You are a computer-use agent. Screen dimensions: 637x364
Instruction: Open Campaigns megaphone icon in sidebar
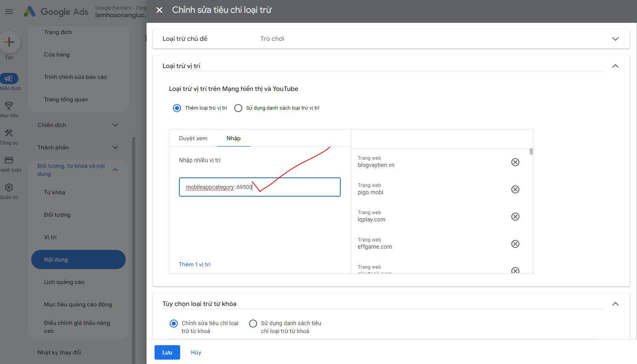(9, 78)
